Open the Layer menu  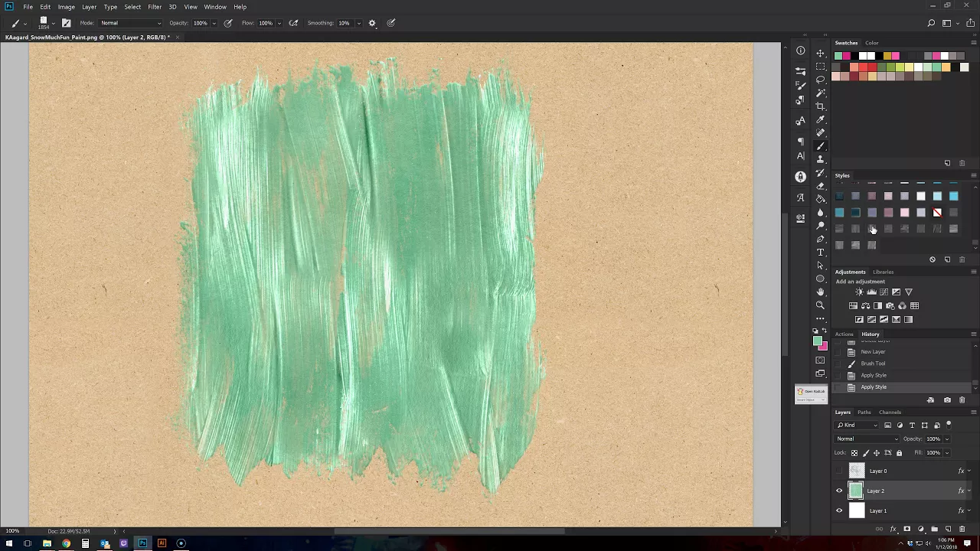coord(89,7)
